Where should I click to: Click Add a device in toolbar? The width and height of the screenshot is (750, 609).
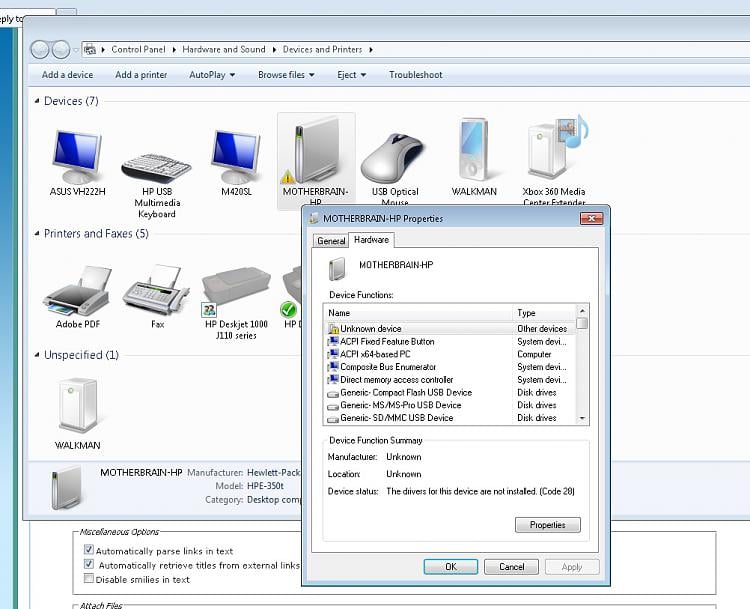(67, 75)
